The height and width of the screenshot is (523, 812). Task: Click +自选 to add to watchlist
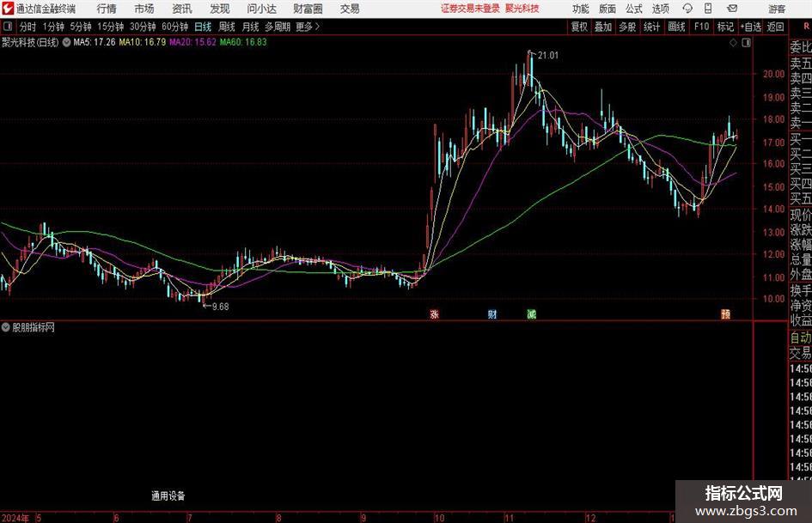tap(751, 27)
